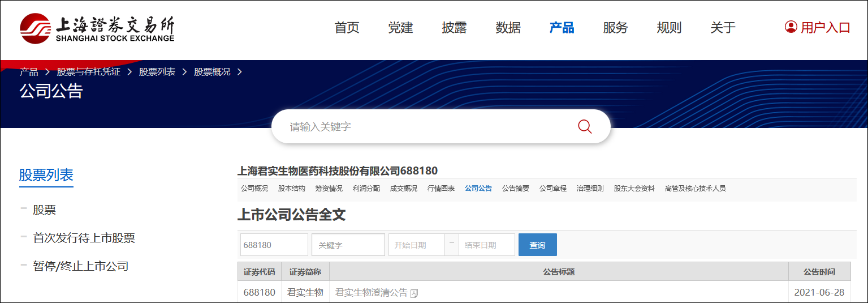The width and height of the screenshot is (868, 303).
Task: Click the Shanghai Stock Exchange logo
Action: click(97, 28)
